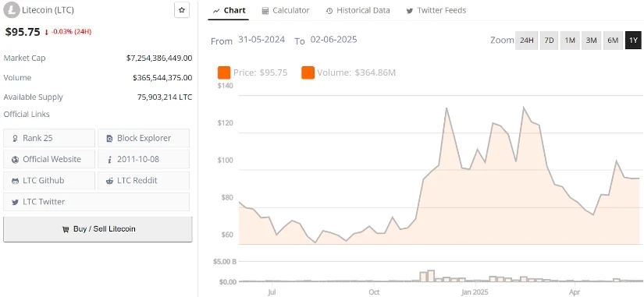Image resolution: width=644 pixels, height=297 pixels.
Task: Set chart zoom to 3M
Action: point(591,41)
